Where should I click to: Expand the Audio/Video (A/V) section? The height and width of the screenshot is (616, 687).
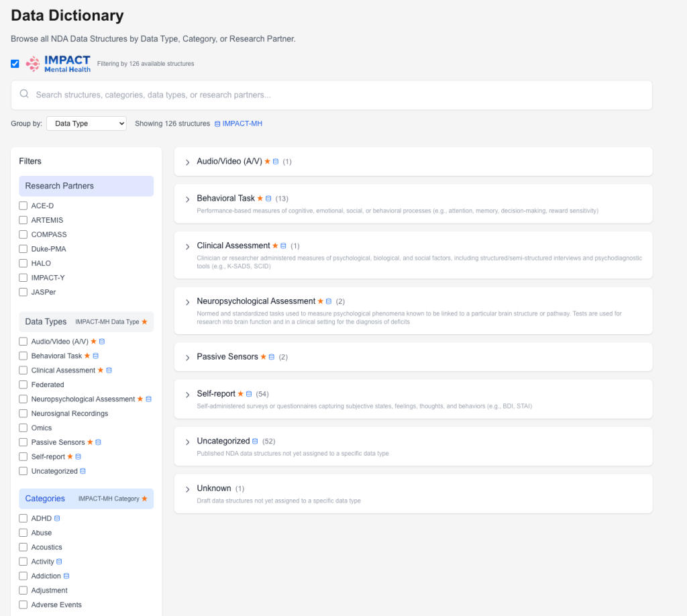pyautogui.click(x=188, y=162)
